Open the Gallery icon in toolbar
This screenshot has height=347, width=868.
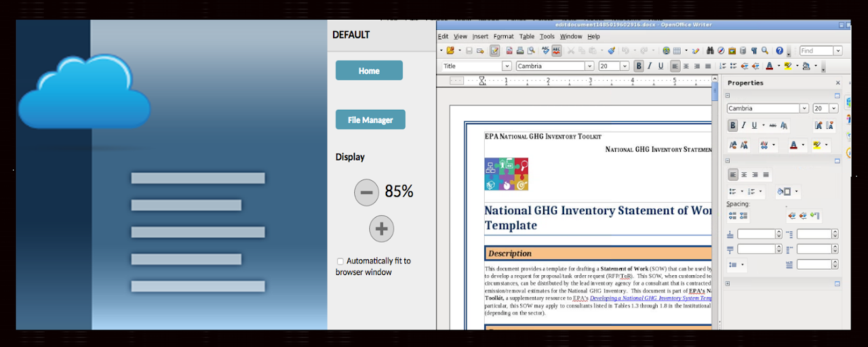click(732, 50)
